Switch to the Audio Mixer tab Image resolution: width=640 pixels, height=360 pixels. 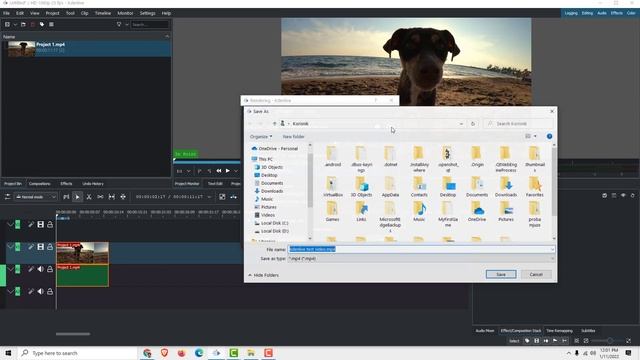[x=484, y=331]
